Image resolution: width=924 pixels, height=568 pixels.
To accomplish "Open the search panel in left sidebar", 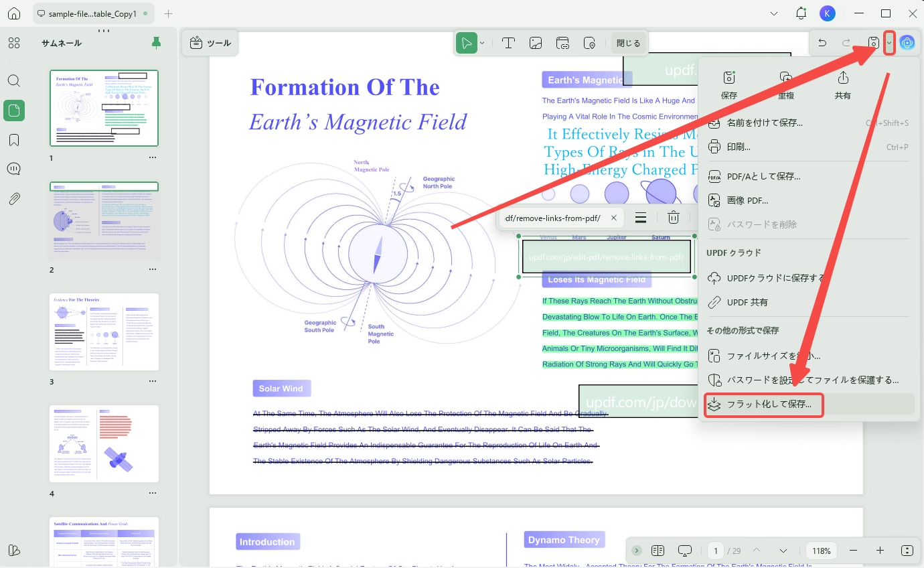I will 14,80.
